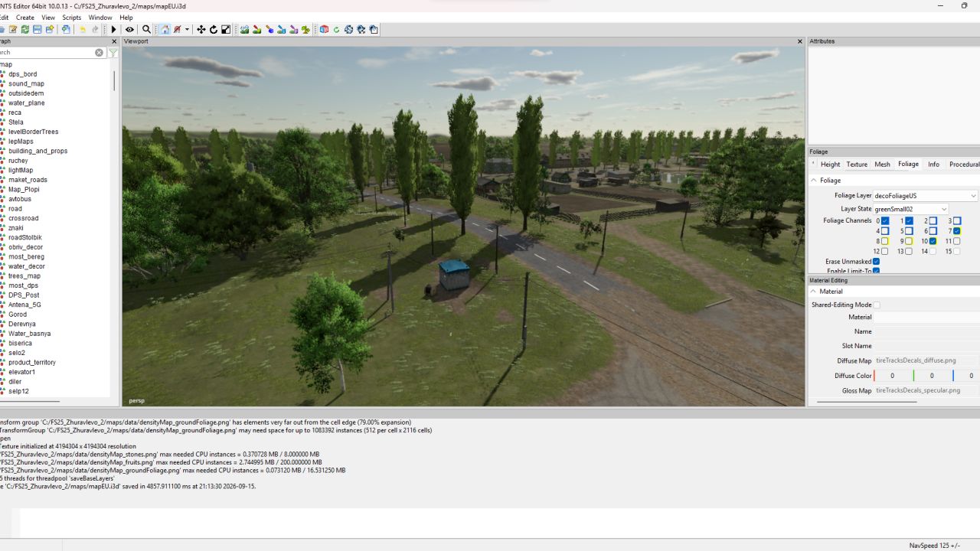Select the water_plane node
980x551 pixels.
27,103
